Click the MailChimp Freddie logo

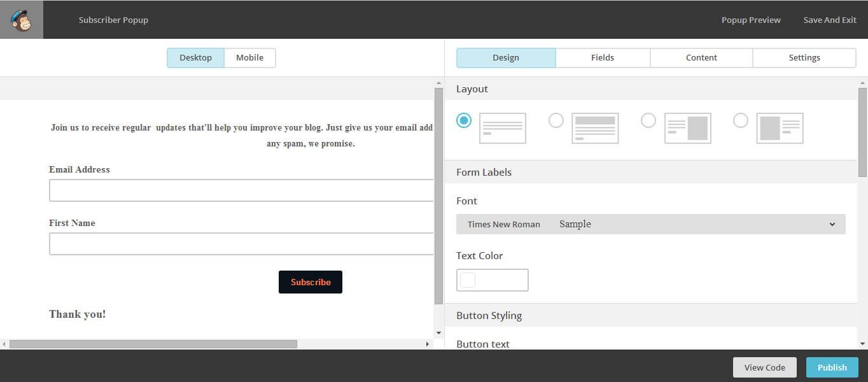point(21,19)
